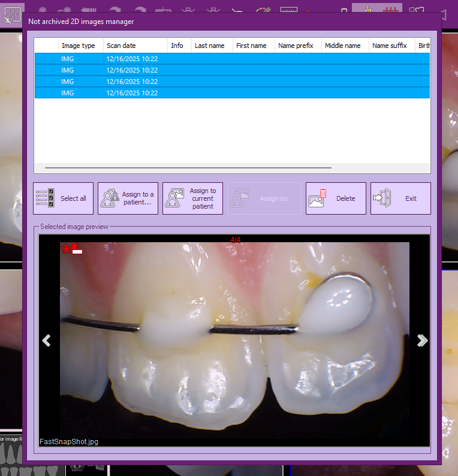Open Assign to a patient dialog

coord(128,198)
